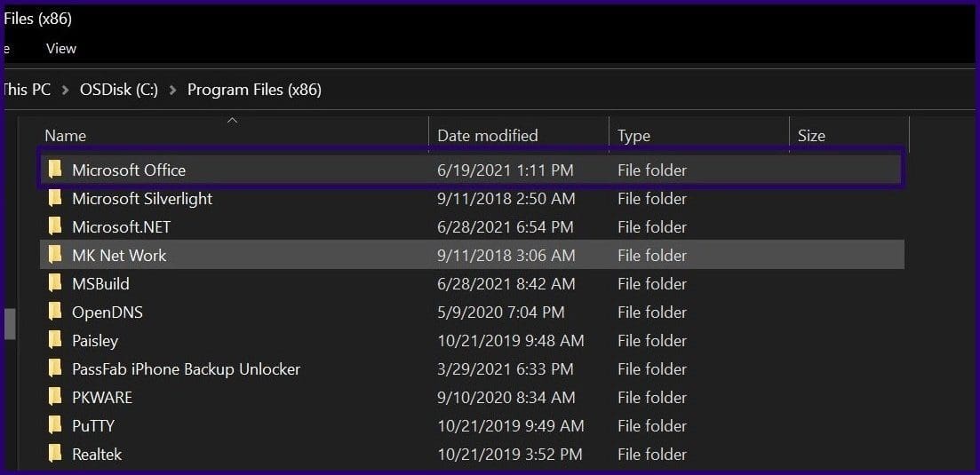Image resolution: width=980 pixels, height=475 pixels.
Task: Expand the chevron after This PC
Action: 65,90
